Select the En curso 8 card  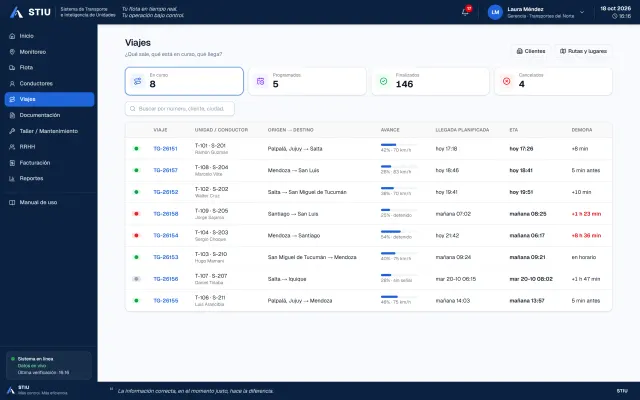click(x=184, y=81)
